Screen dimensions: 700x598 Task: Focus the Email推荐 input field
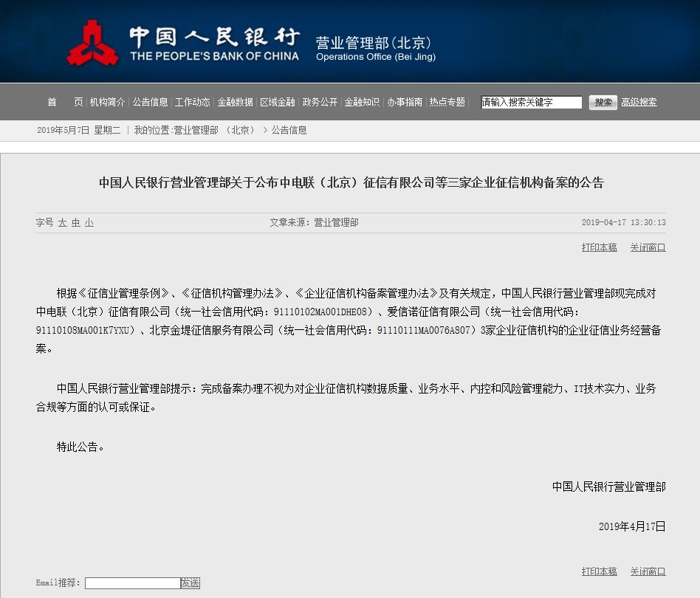(x=133, y=582)
